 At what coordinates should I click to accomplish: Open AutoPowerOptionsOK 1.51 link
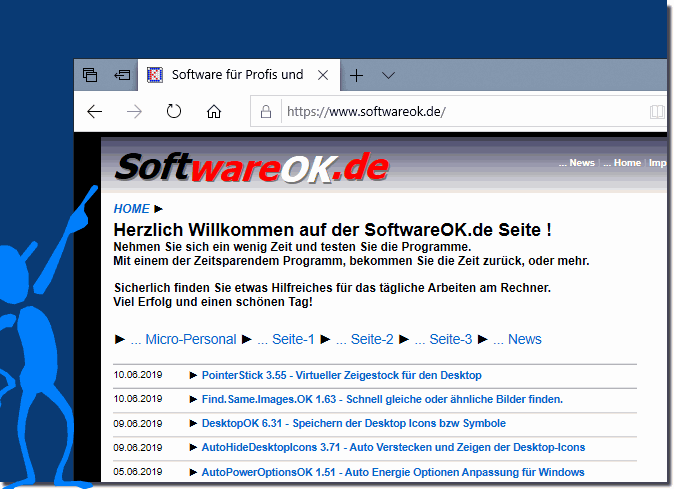tap(393, 472)
